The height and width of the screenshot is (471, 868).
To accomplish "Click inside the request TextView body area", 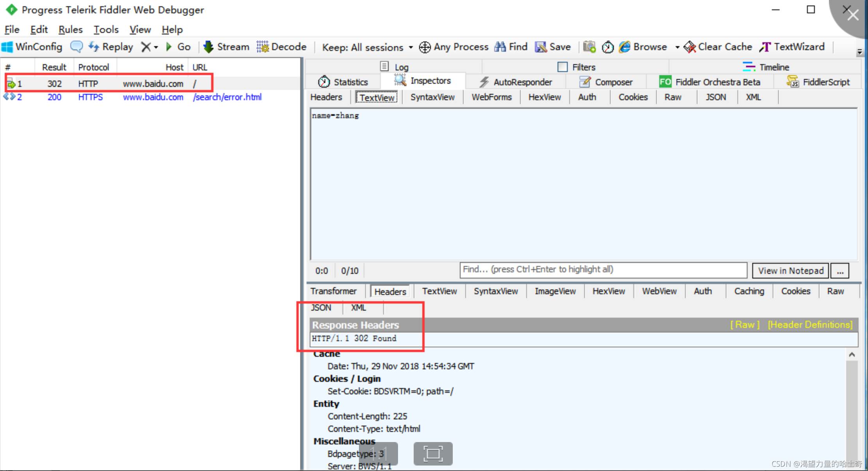I will pos(584,184).
